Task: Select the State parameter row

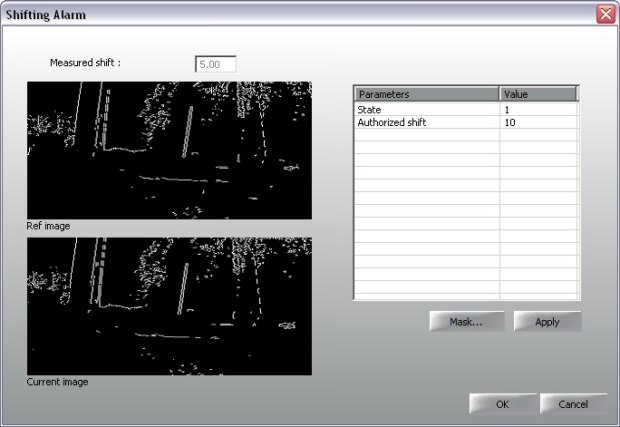Action: 427,109
